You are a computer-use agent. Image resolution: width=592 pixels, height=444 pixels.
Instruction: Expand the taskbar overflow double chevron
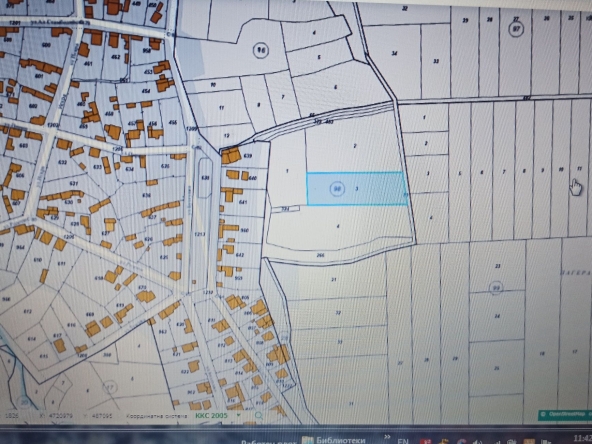click(x=387, y=437)
